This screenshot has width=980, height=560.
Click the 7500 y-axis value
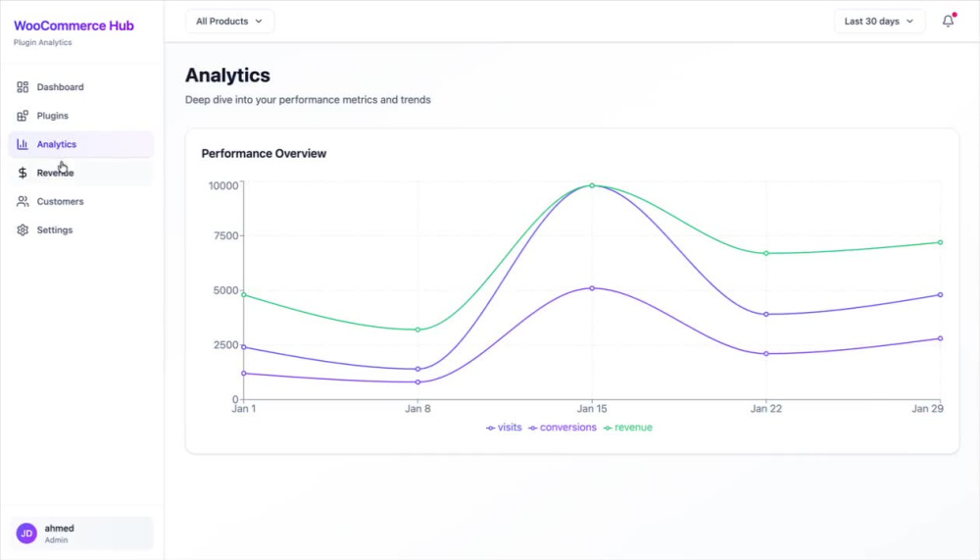click(x=225, y=236)
